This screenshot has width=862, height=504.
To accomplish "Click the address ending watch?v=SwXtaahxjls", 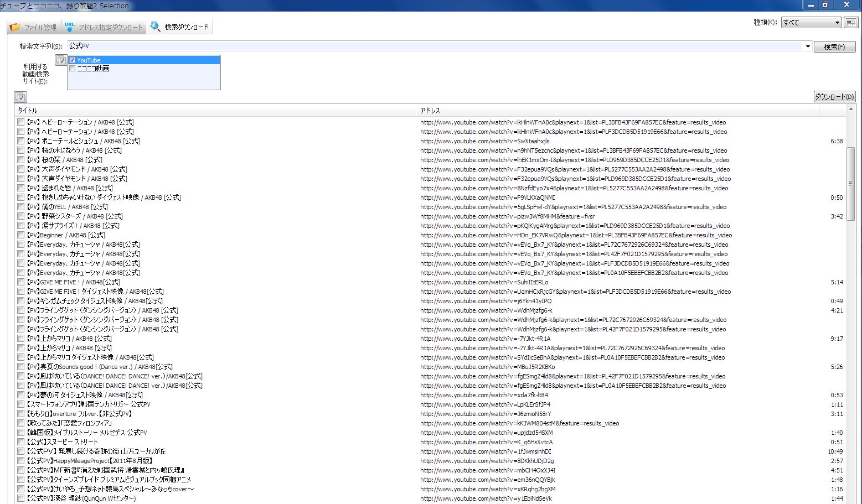I will pyautogui.click(x=485, y=141).
